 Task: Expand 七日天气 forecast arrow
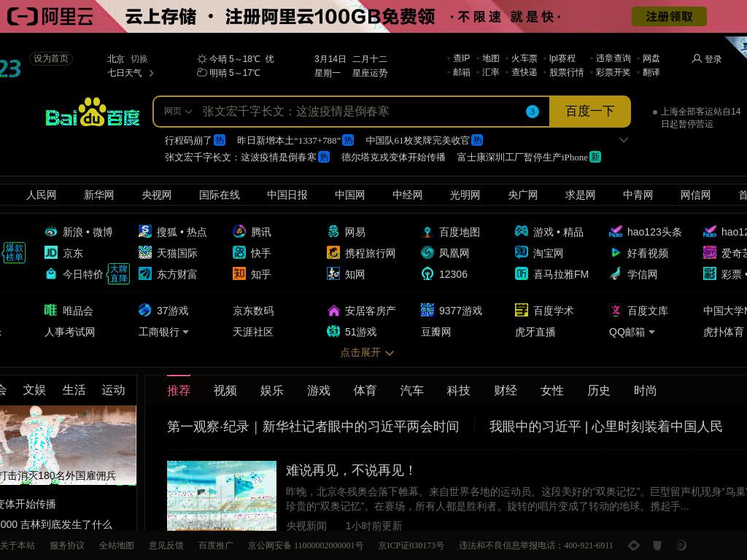tap(151, 73)
